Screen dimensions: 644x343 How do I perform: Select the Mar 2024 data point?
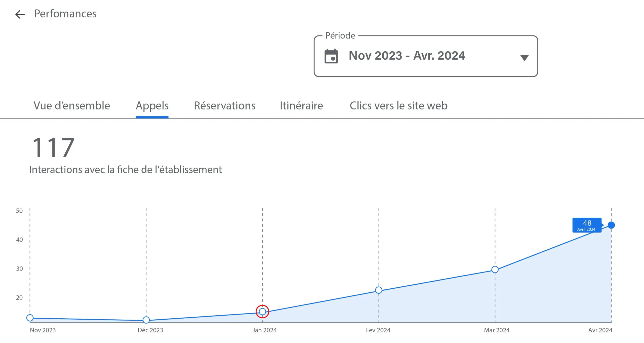pyautogui.click(x=495, y=270)
